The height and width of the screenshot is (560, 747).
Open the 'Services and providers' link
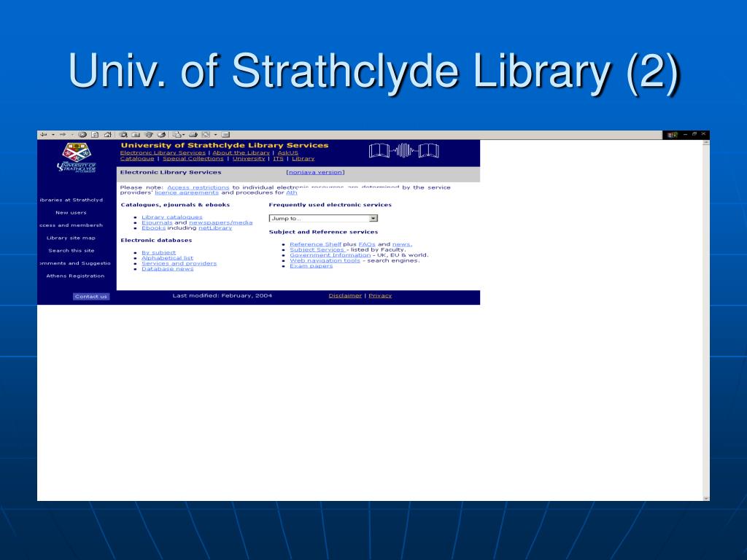point(179,263)
